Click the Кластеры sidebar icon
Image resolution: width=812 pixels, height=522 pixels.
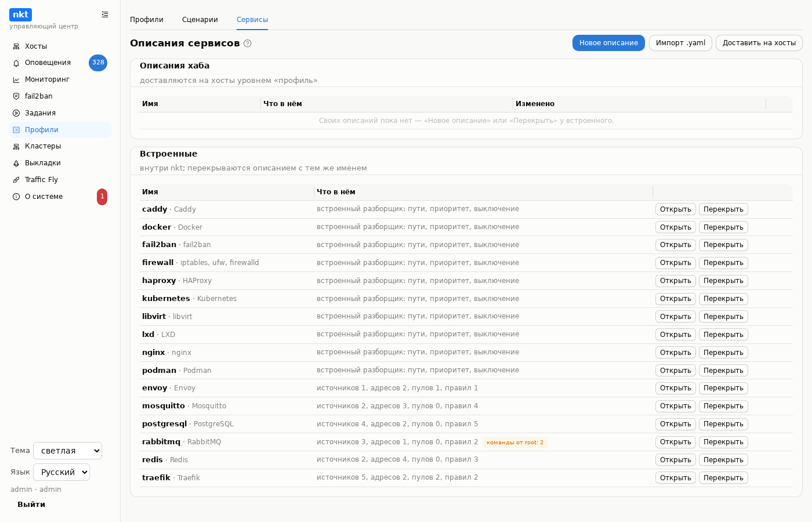tap(16, 146)
